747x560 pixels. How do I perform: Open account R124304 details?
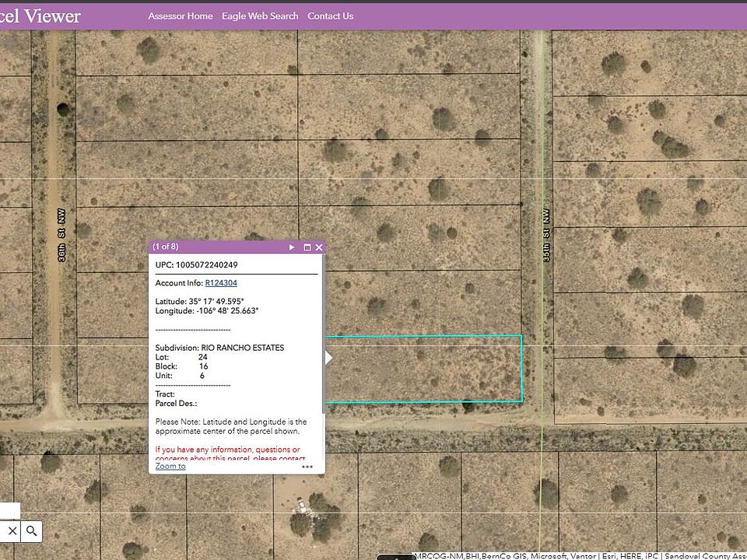[221, 283]
